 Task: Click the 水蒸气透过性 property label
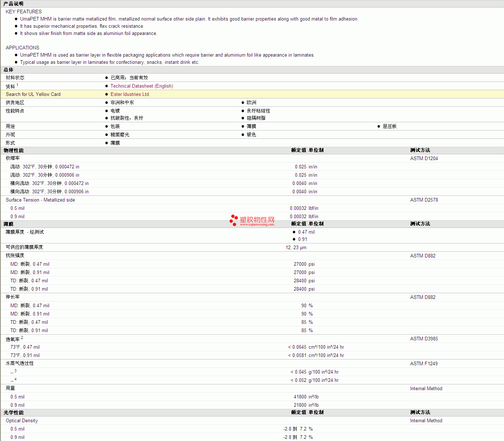point(20,363)
